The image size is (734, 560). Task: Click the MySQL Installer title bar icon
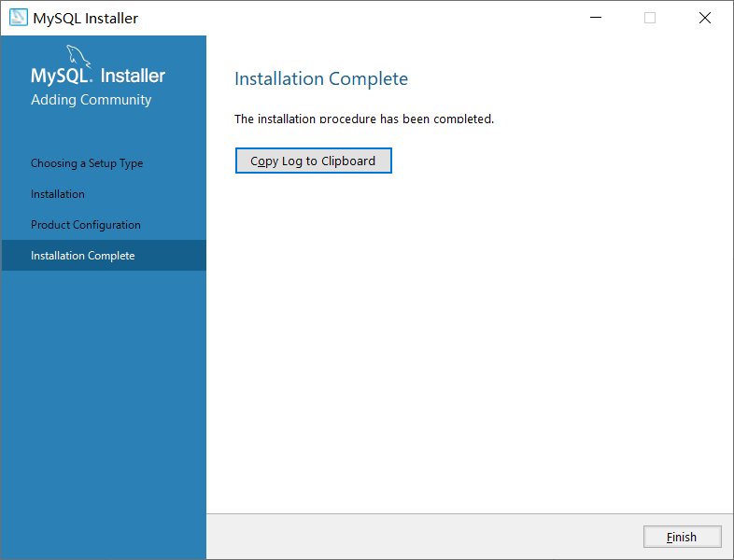[x=19, y=18]
